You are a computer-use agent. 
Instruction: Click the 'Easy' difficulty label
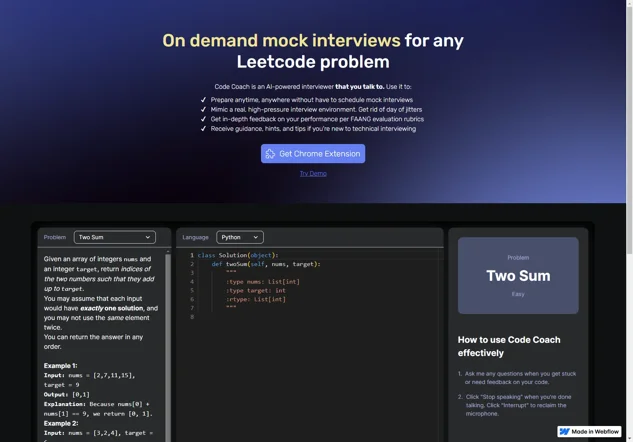click(518, 294)
